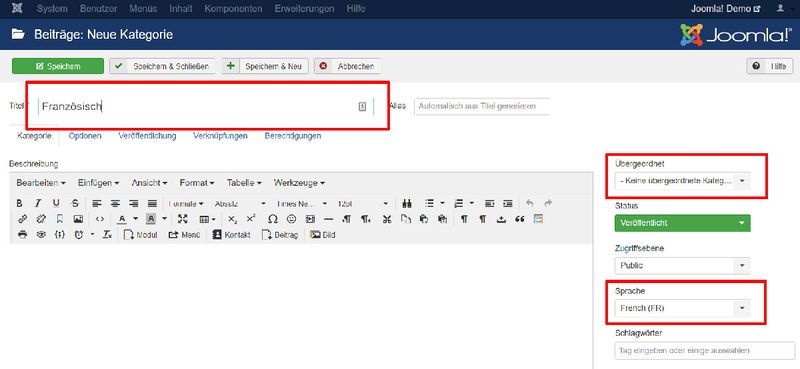The height and width of the screenshot is (369, 800).
Task: Toggle underline formatting
Action: (56, 203)
